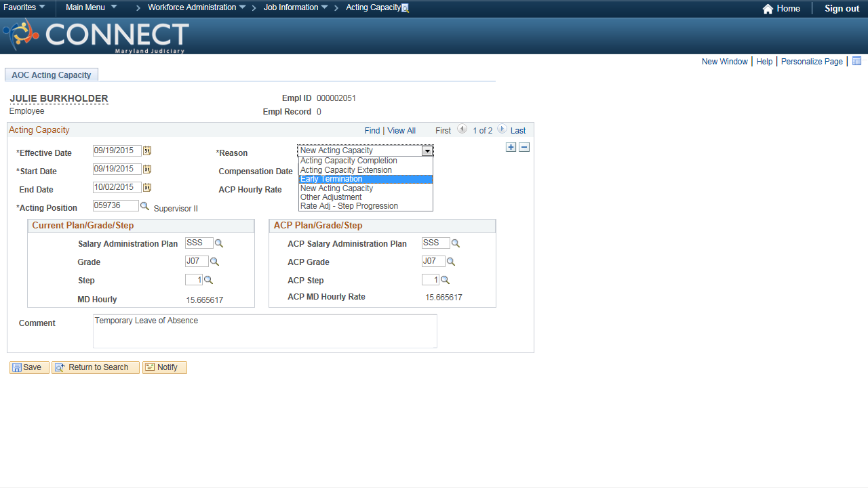Click Return to Search button

[96, 367]
